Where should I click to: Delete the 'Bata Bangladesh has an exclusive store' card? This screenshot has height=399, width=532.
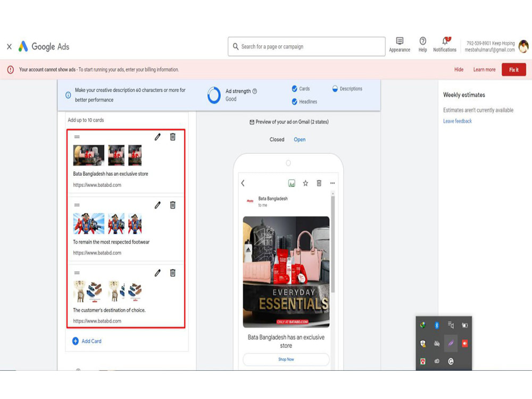[173, 137]
